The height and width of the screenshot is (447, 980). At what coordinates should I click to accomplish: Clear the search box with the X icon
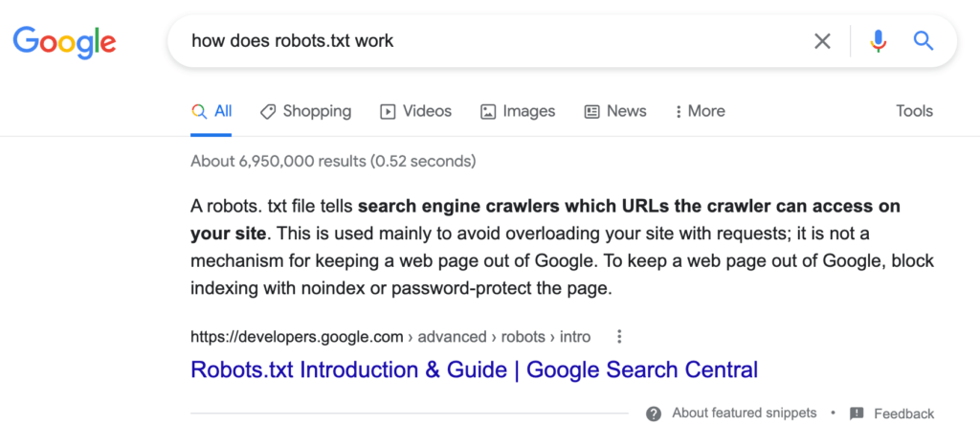(822, 40)
